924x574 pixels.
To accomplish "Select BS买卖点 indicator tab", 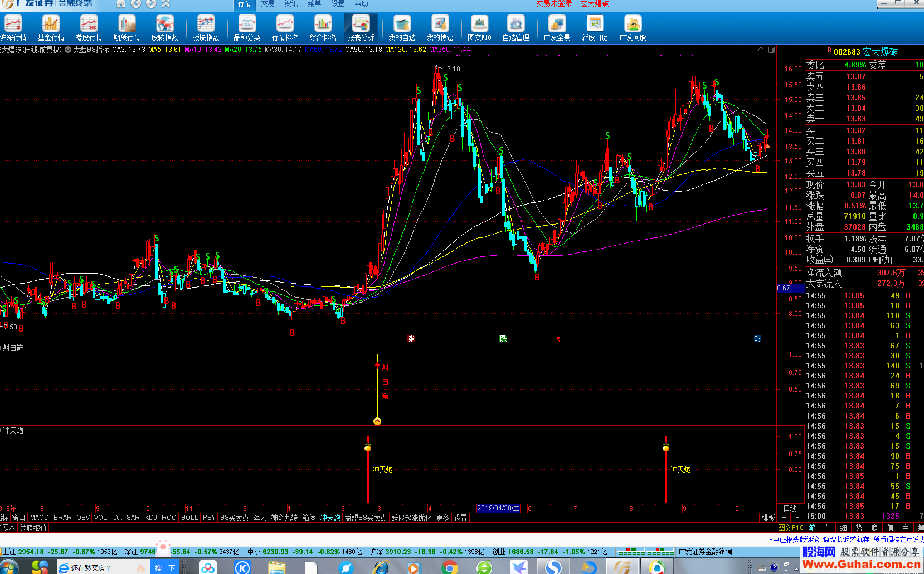I will pyautogui.click(x=234, y=518).
